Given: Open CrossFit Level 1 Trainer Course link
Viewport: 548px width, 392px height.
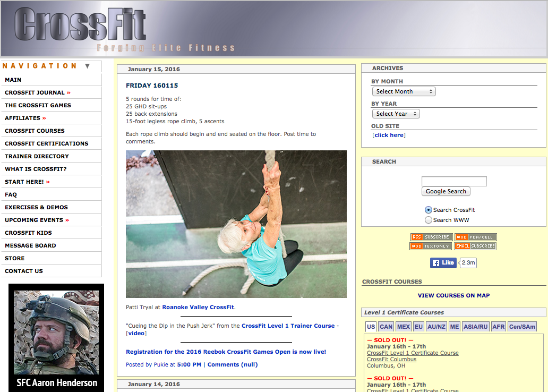Looking at the screenshot, I should point(288,326).
